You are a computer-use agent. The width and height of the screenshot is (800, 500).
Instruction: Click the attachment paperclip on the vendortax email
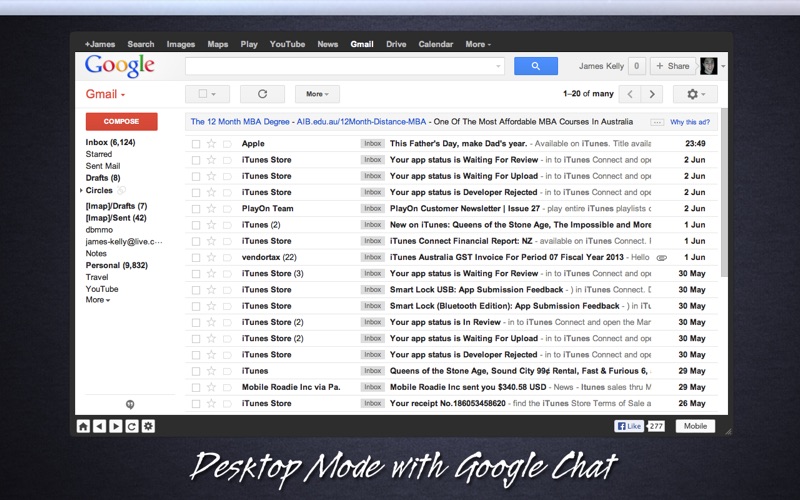[x=661, y=258]
